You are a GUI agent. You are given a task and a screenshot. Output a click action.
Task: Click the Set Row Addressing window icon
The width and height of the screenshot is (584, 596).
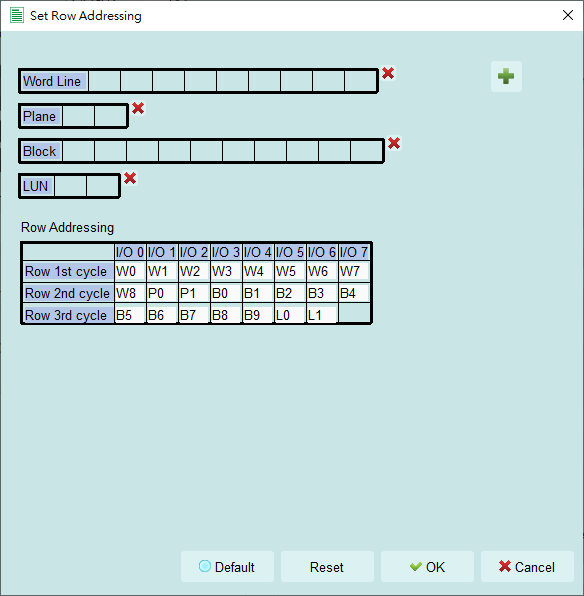pyautogui.click(x=17, y=16)
